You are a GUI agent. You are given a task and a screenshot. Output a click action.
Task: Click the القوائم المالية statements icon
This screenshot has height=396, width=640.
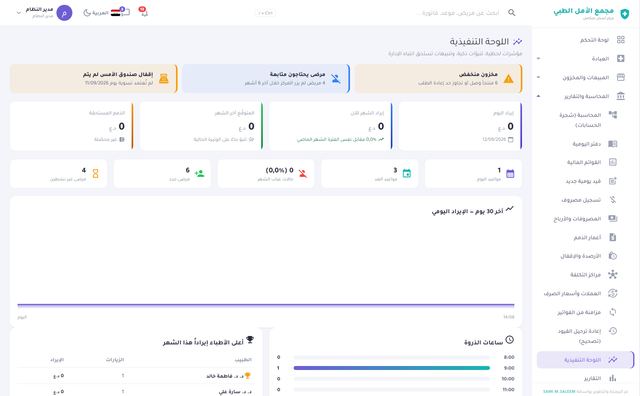[613, 162]
